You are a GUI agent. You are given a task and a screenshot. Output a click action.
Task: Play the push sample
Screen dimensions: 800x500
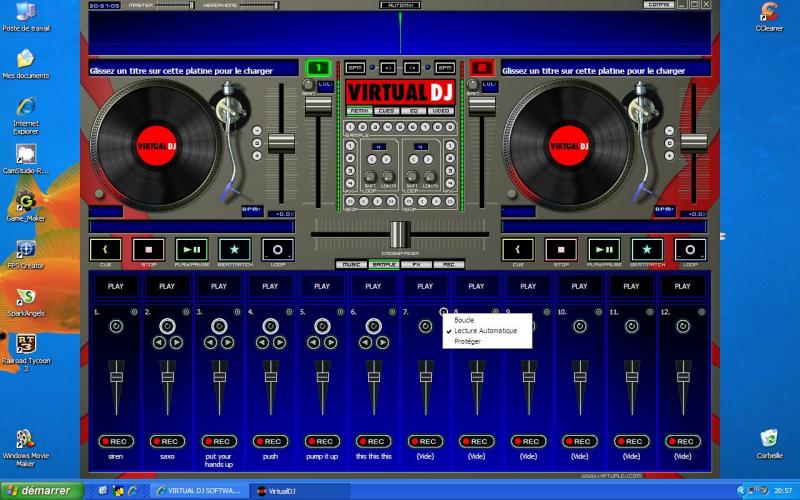coord(270,286)
